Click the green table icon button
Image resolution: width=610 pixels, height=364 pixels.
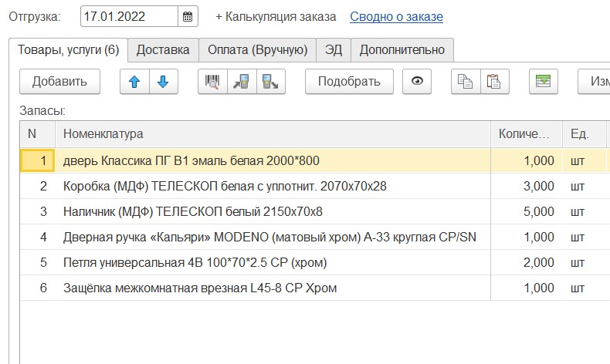click(x=543, y=82)
